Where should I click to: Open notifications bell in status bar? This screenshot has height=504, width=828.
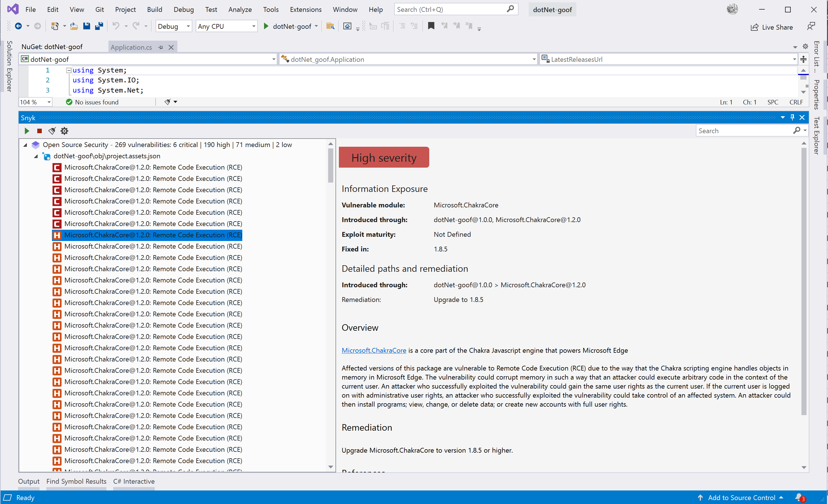pyautogui.click(x=799, y=497)
